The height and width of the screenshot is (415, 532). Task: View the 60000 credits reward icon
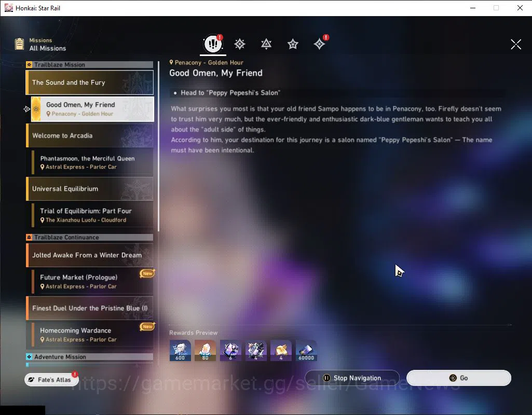(306, 351)
